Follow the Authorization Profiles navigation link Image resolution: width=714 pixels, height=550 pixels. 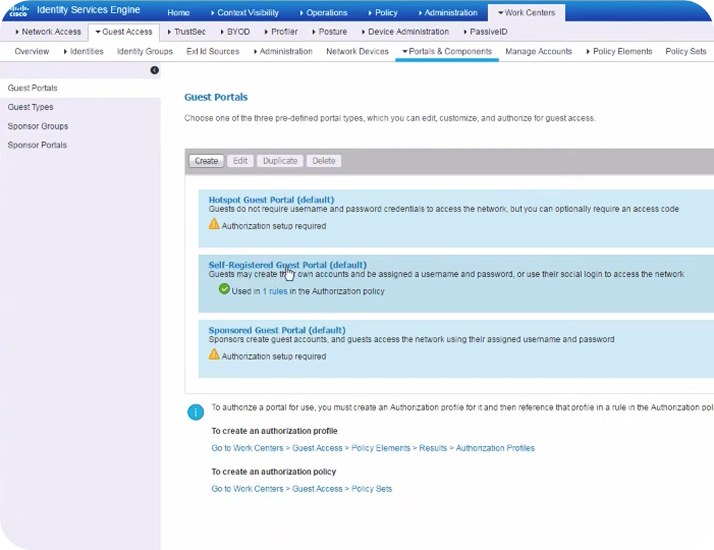pyautogui.click(x=373, y=448)
